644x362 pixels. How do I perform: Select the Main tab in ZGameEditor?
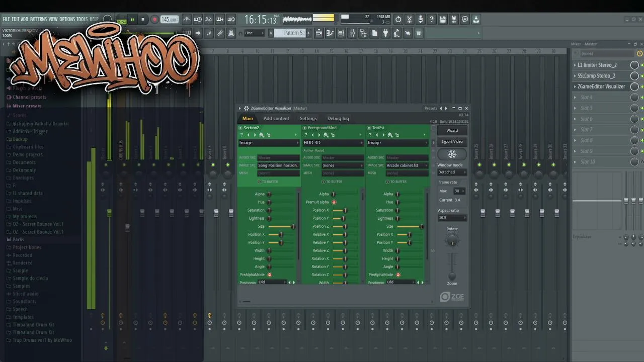(248, 119)
